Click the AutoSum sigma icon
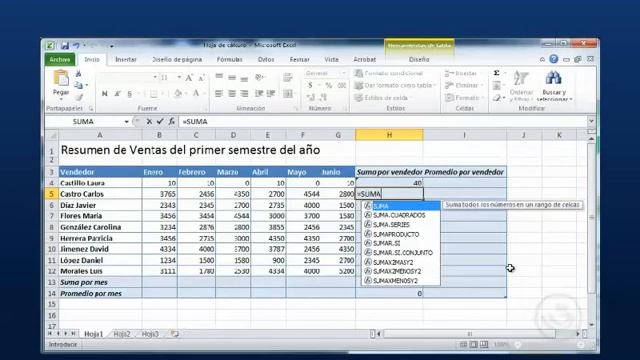Image resolution: width=640 pixels, height=360 pixels. (496, 73)
